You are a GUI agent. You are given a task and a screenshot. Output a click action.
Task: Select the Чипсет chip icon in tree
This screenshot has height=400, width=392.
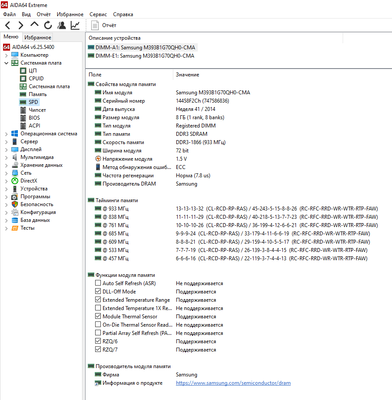point(23,110)
